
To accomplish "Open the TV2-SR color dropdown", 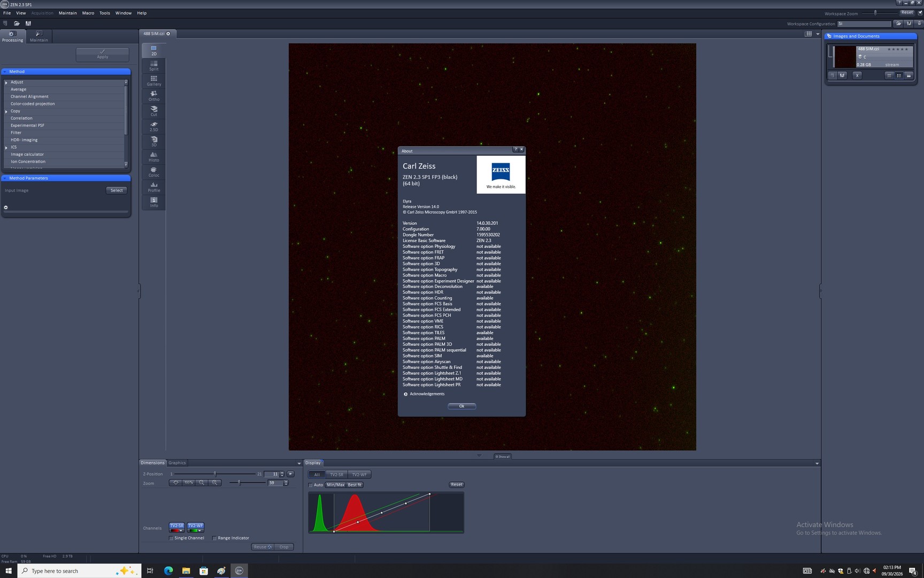I will coord(181,531).
